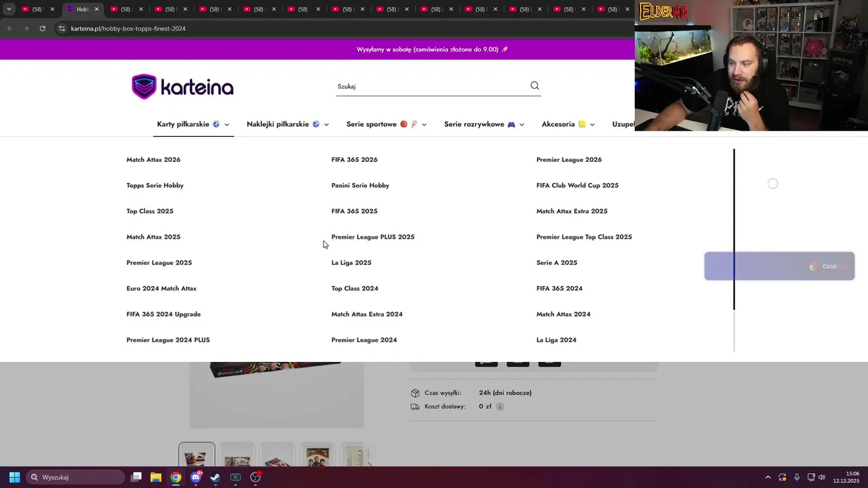The image size is (868, 488).
Task: Open Discord from the taskbar
Action: click(x=195, y=477)
